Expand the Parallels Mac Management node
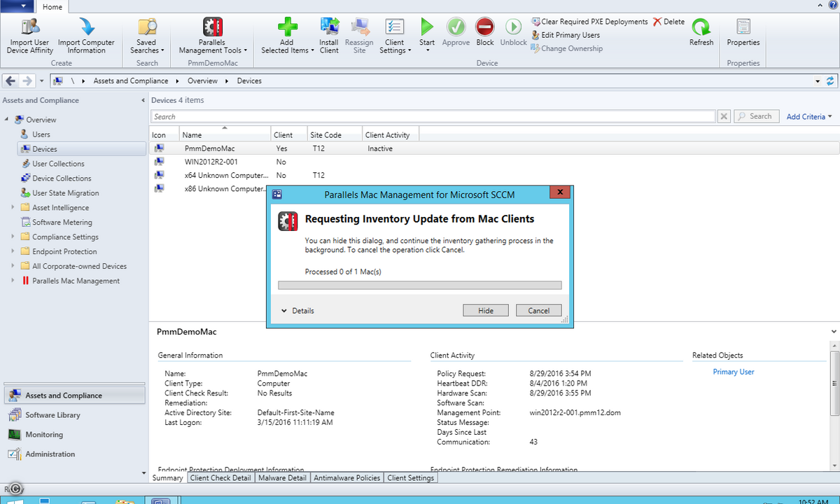The height and width of the screenshot is (504, 840). [13, 281]
